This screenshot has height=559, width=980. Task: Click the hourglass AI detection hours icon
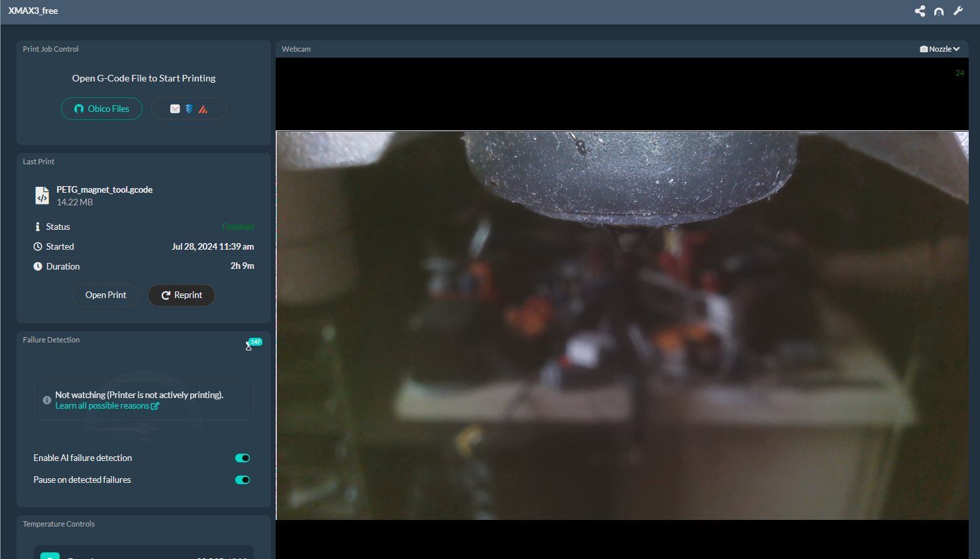click(248, 346)
